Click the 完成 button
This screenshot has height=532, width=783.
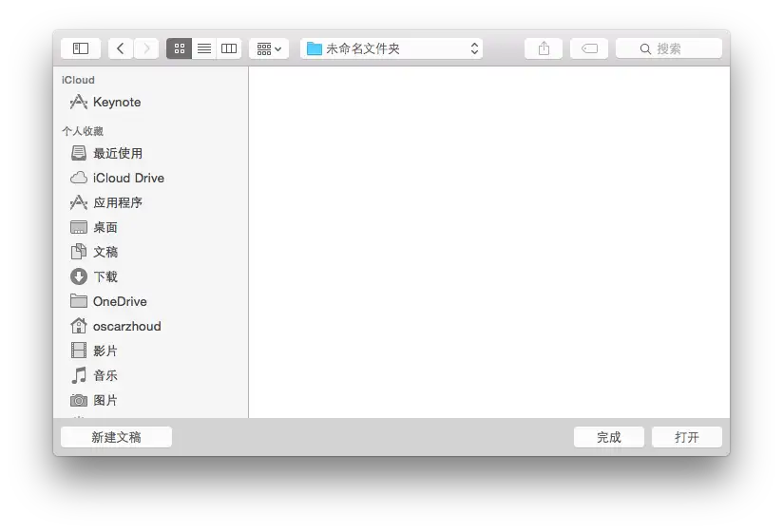tap(609, 437)
